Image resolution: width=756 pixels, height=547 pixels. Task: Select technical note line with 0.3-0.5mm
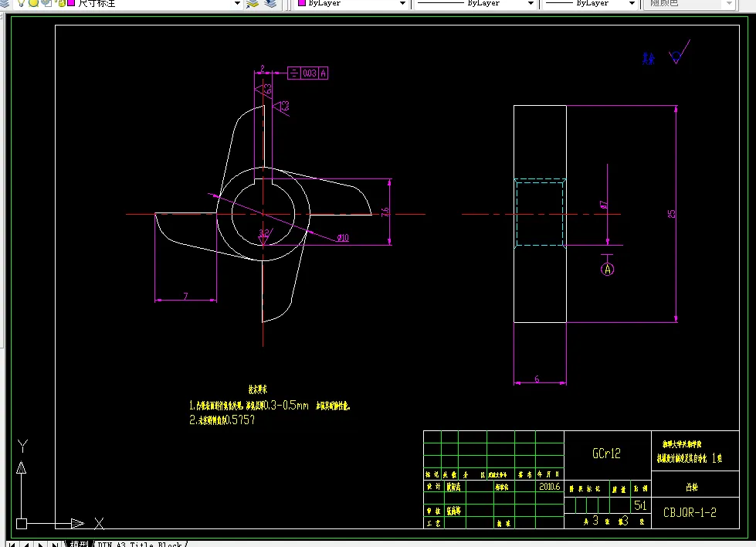click(x=270, y=406)
